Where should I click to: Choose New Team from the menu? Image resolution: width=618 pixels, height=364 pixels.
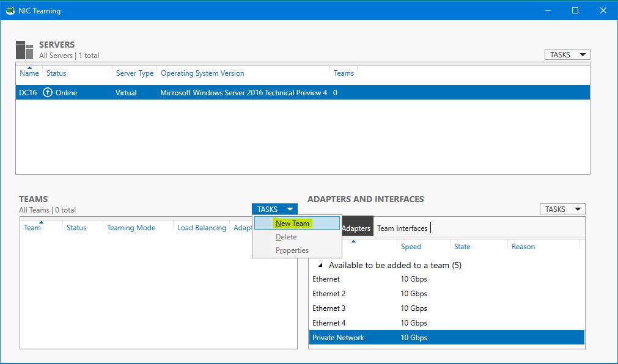pos(297,224)
